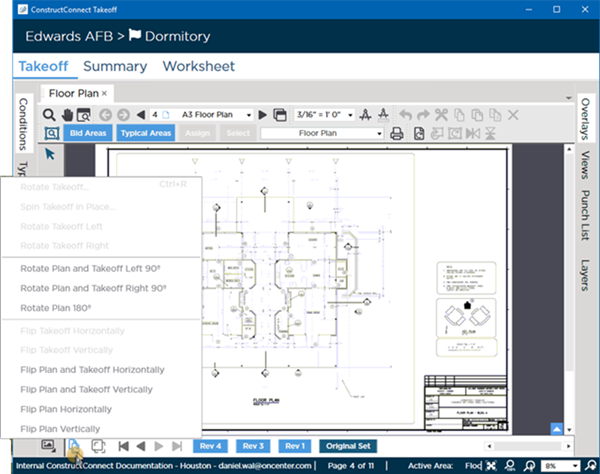The image size is (600, 474).
Task: Click the Rev 1 button
Action: 293,446
